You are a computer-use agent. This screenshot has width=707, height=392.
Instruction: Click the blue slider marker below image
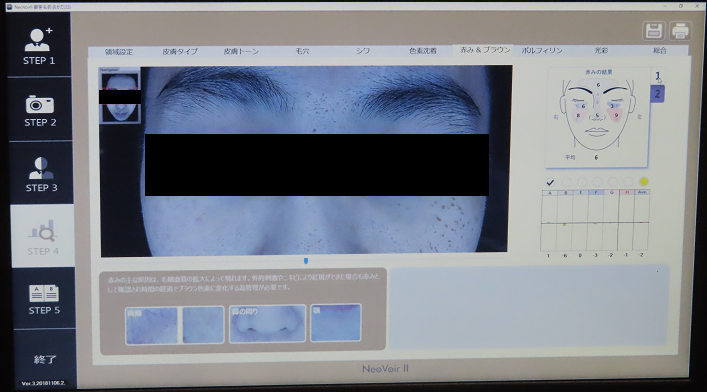click(x=306, y=261)
